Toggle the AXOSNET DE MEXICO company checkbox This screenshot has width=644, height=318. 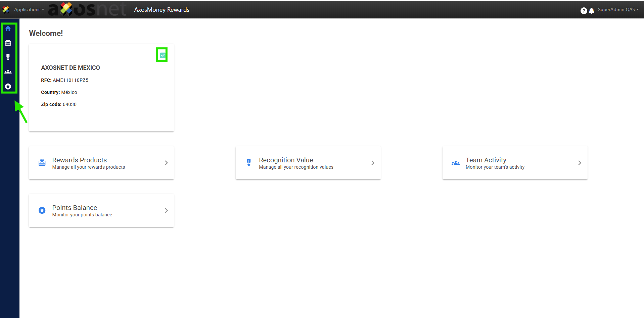click(x=163, y=55)
